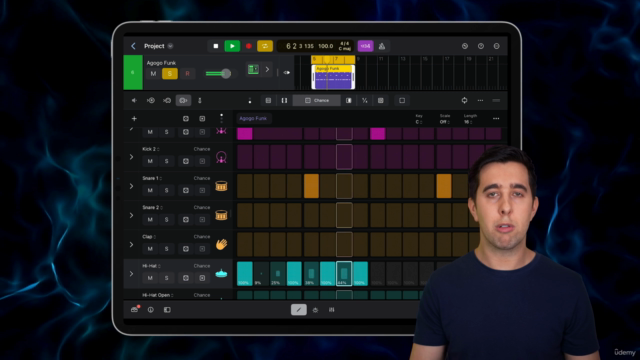Open the 4/4 C maj signature display
640x360 pixels.
pos(344,46)
